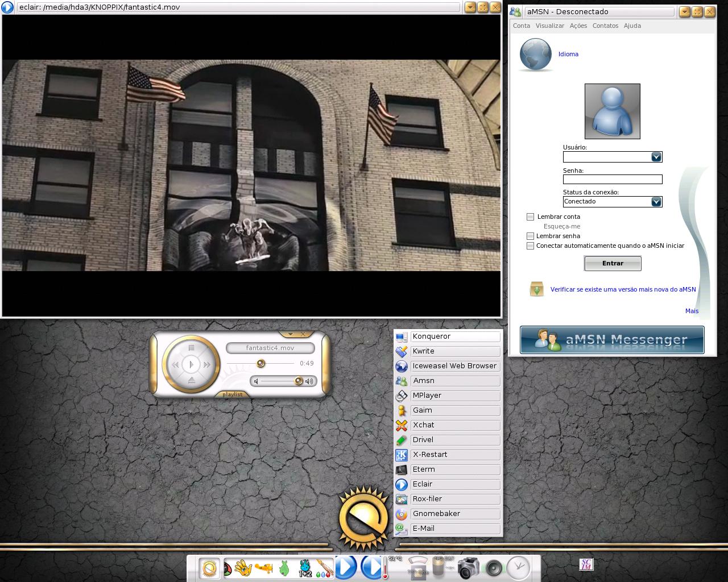Screen dimensions: 728x582
Task: Open Gnomebaker from the application menu
Action: coord(448,514)
